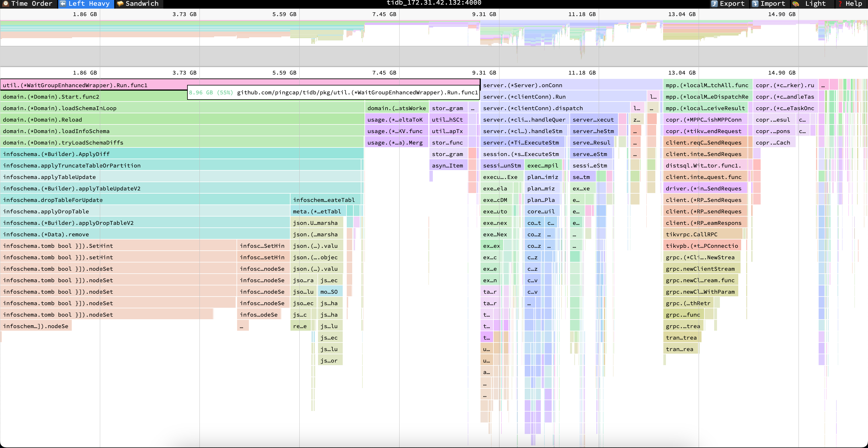Toggle the Light color theme
Image resolution: width=868 pixels, height=448 pixels.
pos(815,4)
